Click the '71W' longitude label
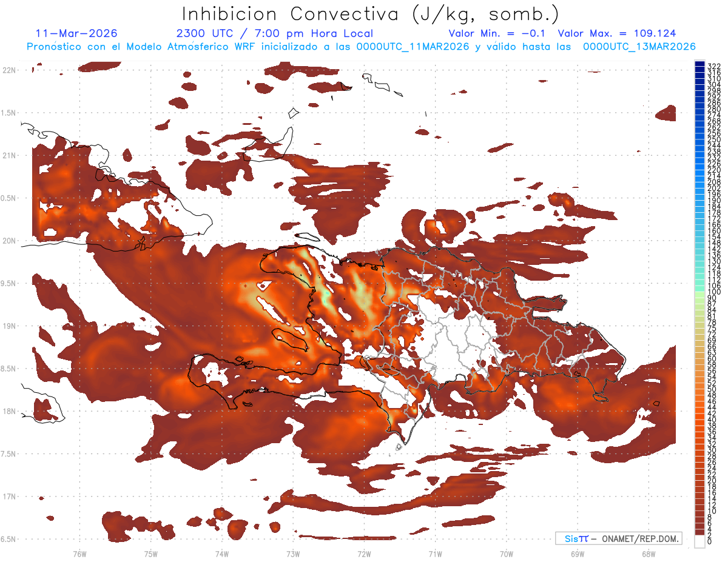 (x=435, y=553)
